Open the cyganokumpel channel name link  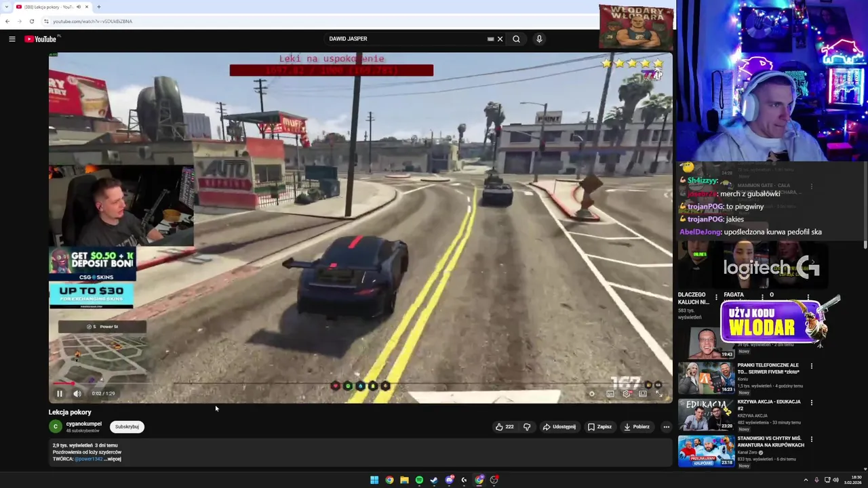point(83,424)
